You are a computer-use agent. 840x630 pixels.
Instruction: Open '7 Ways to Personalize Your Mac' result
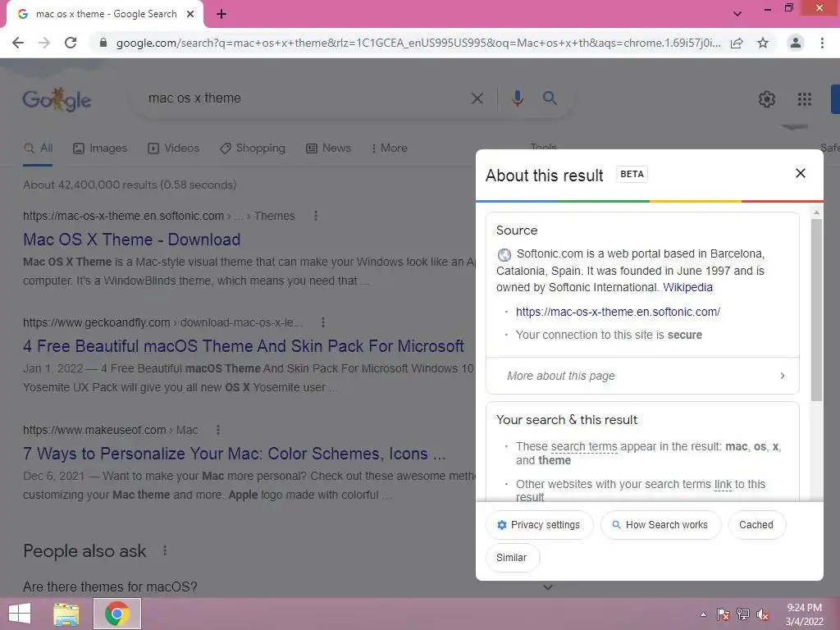click(234, 454)
